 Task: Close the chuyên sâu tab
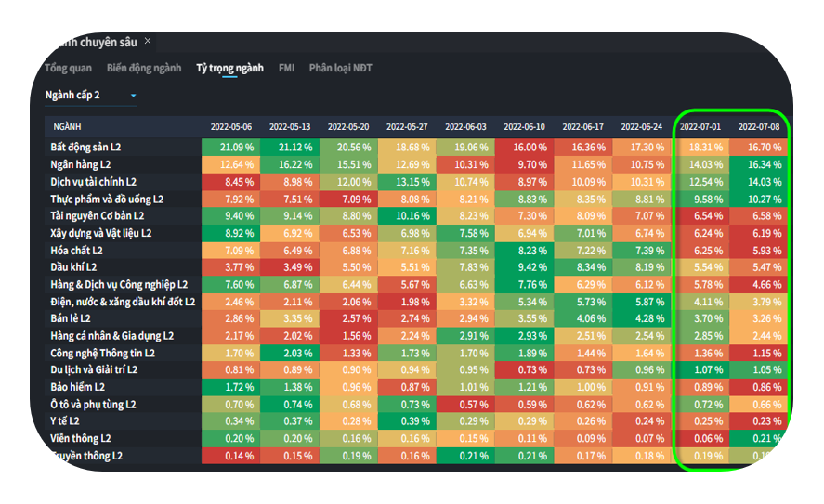[x=148, y=42]
